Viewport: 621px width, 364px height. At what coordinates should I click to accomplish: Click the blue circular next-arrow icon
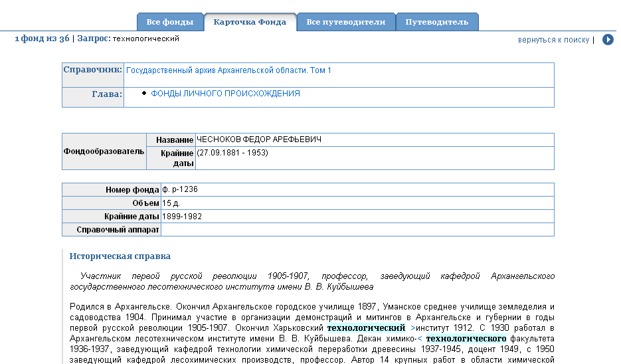point(608,40)
